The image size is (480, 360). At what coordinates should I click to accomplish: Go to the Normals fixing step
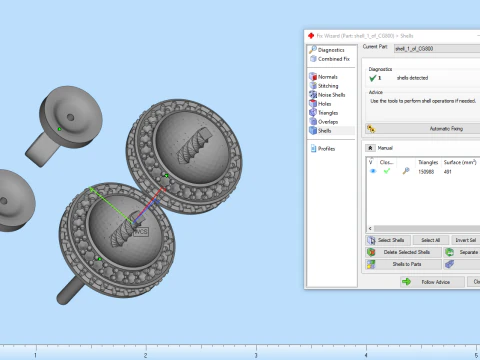coord(328,77)
